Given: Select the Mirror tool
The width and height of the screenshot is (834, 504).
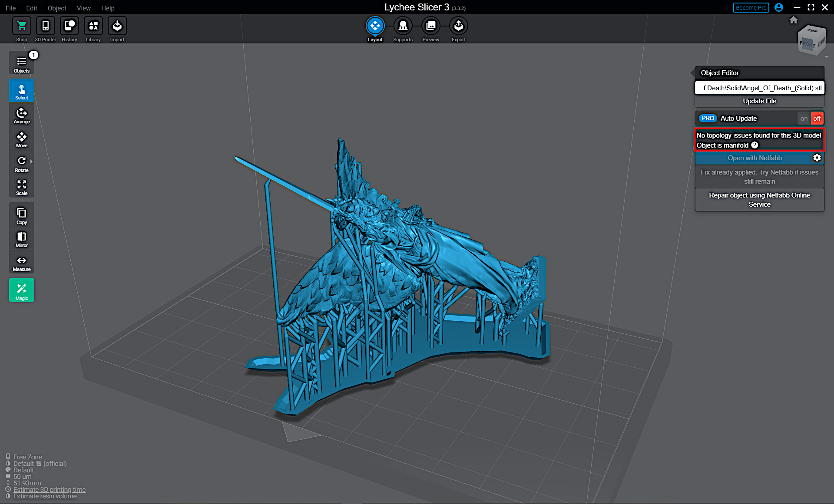Looking at the screenshot, I should (x=21, y=238).
